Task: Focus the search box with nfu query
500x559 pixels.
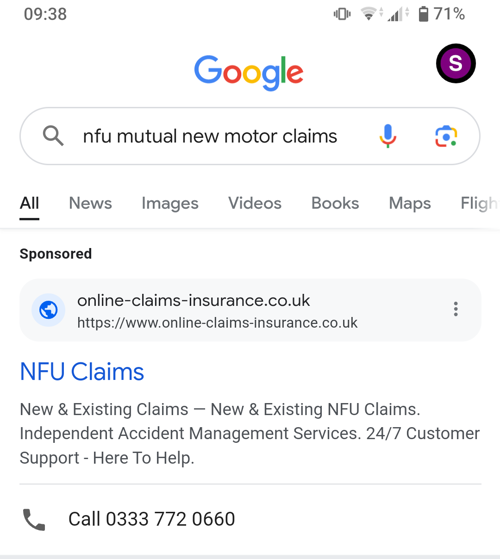Action: tap(250, 136)
